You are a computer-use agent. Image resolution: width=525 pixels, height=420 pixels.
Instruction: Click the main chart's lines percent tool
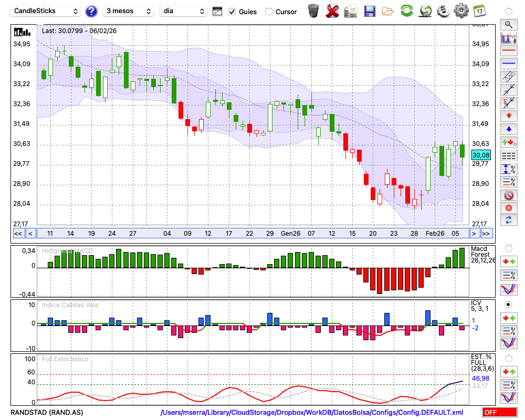click(x=509, y=182)
